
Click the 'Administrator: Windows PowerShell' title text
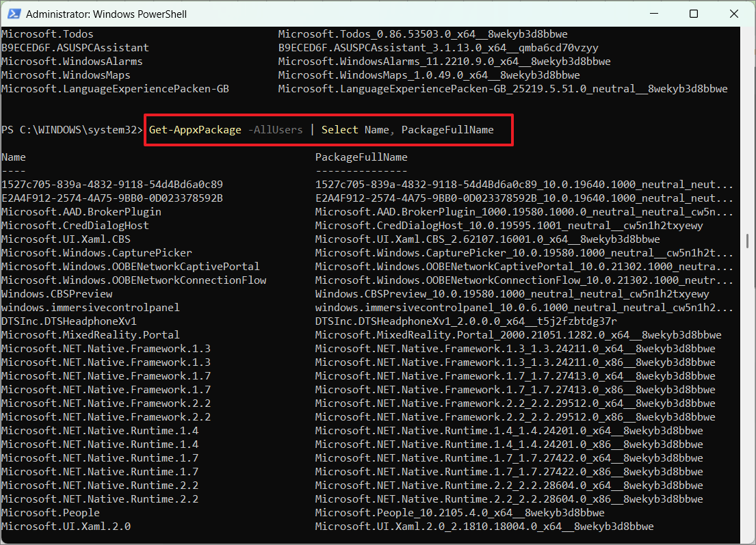106,14
